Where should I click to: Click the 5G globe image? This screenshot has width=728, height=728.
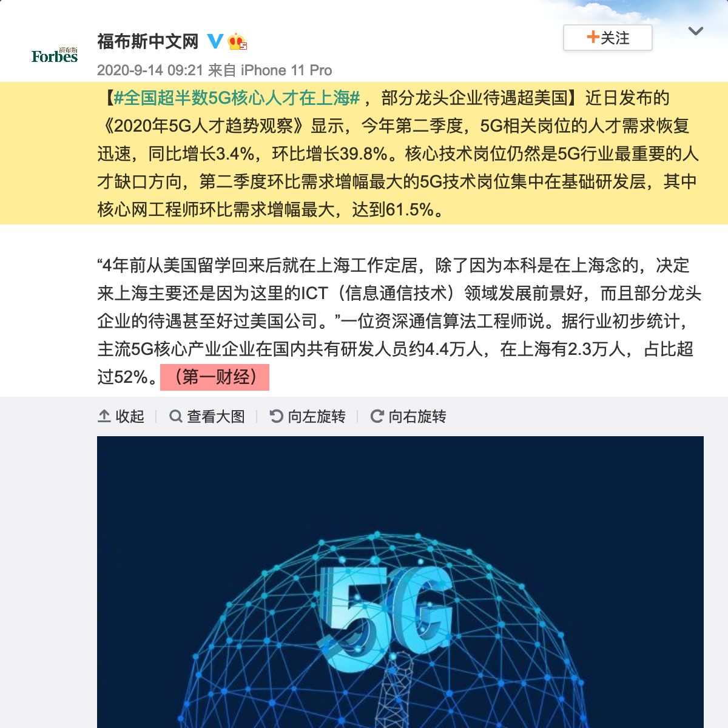400,582
